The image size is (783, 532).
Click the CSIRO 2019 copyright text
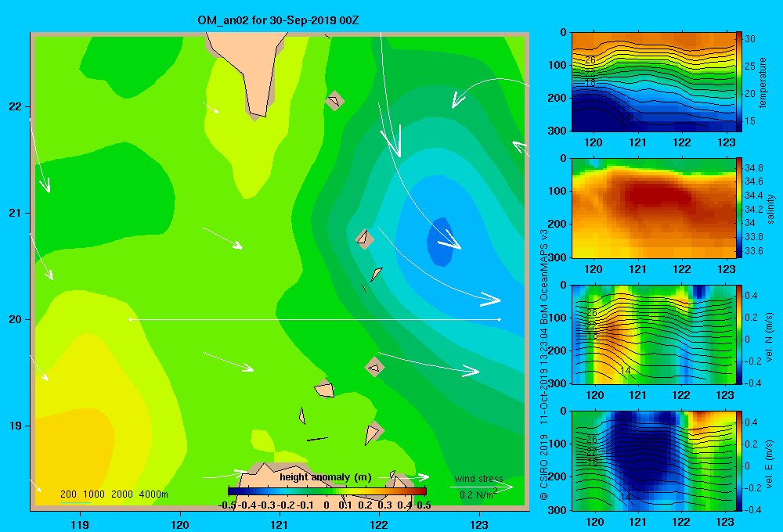pos(544,467)
